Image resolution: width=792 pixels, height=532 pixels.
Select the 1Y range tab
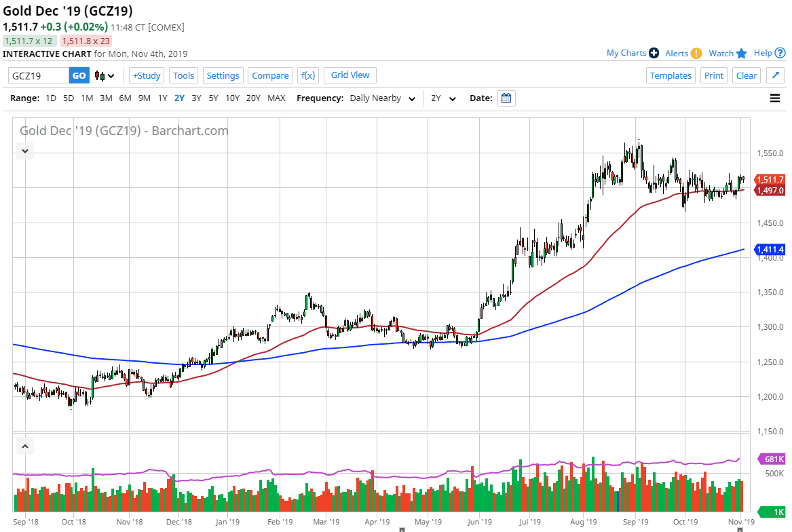pyautogui.click(x=162, y=98)
